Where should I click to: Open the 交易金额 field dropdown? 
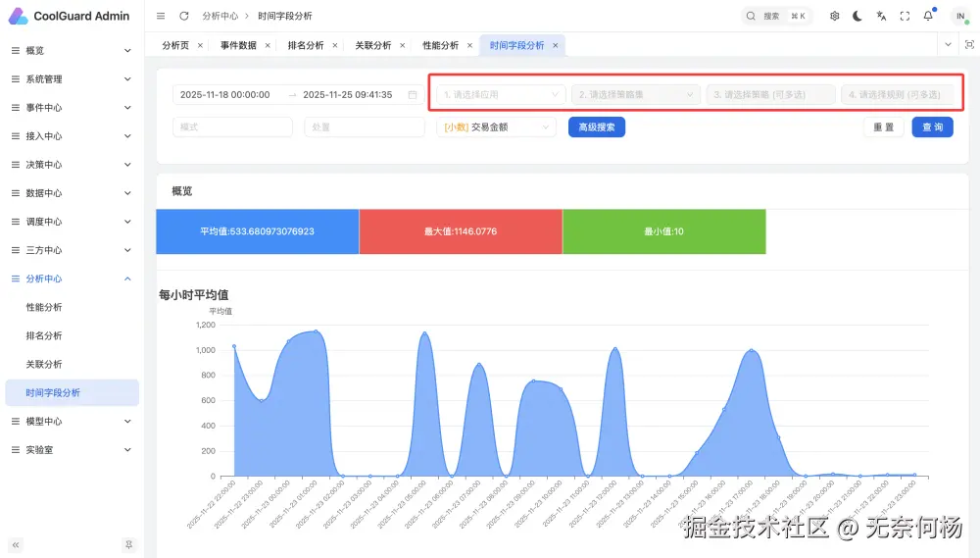496,127
